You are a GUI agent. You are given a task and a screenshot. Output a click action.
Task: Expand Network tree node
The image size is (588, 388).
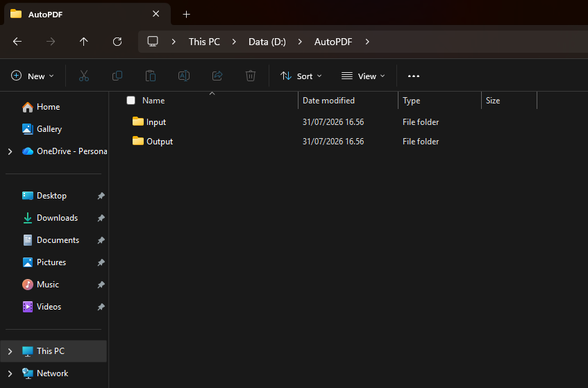pos(10,373)
